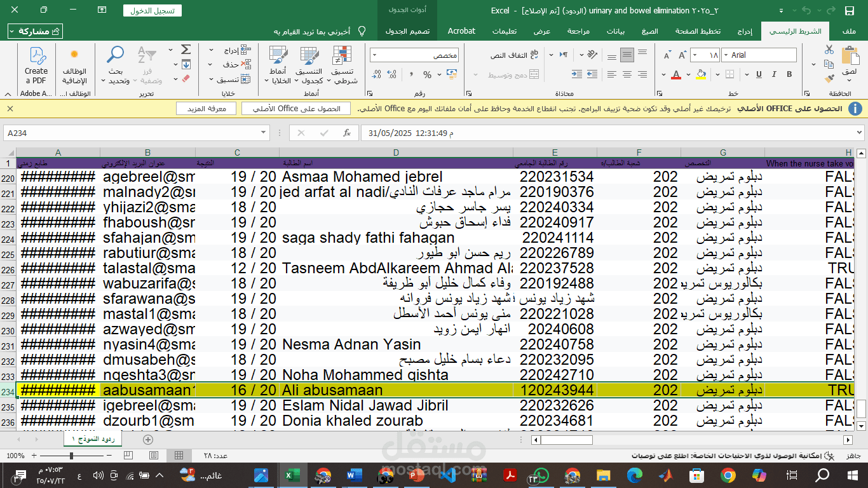Click the Clear eraser icon
This screenshot has height=488, width=868.
pos(186,79)
